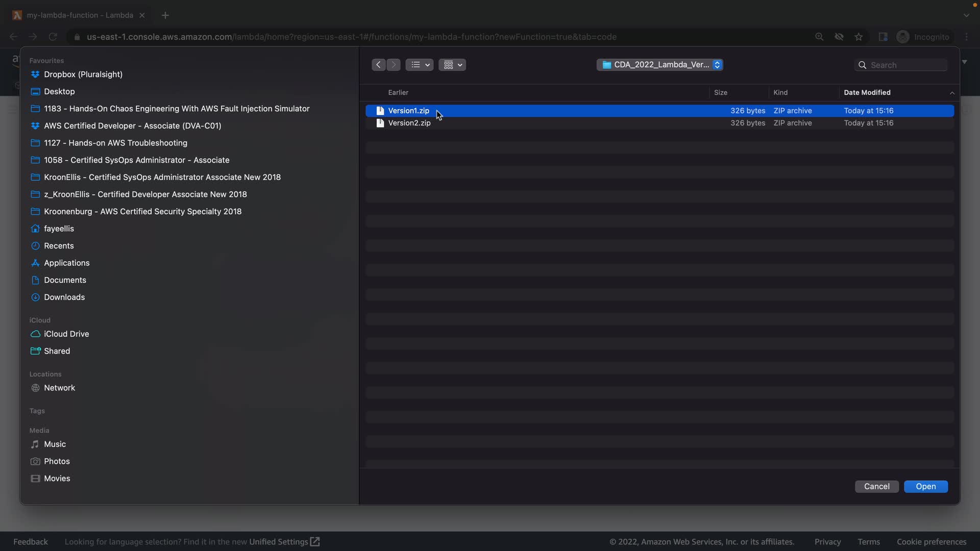Select Network under Locations
This screenshot has width=980, height=551.
coord(59,388)
